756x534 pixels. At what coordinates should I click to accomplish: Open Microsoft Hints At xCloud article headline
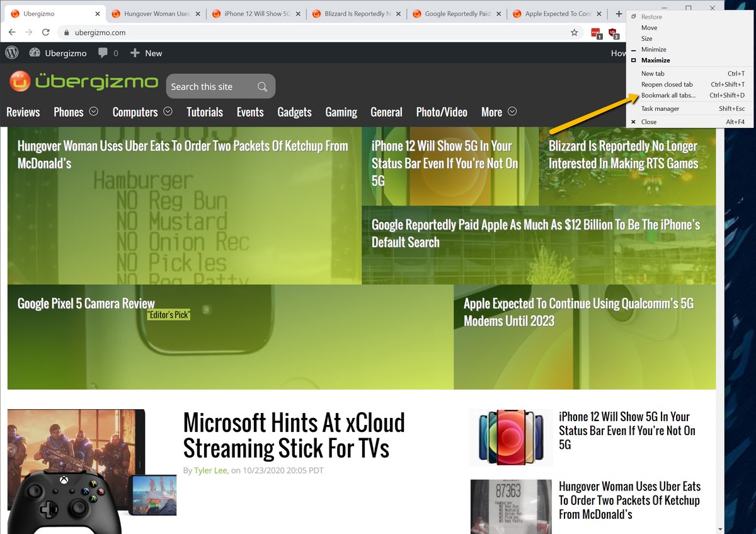[x=294, y=436]
